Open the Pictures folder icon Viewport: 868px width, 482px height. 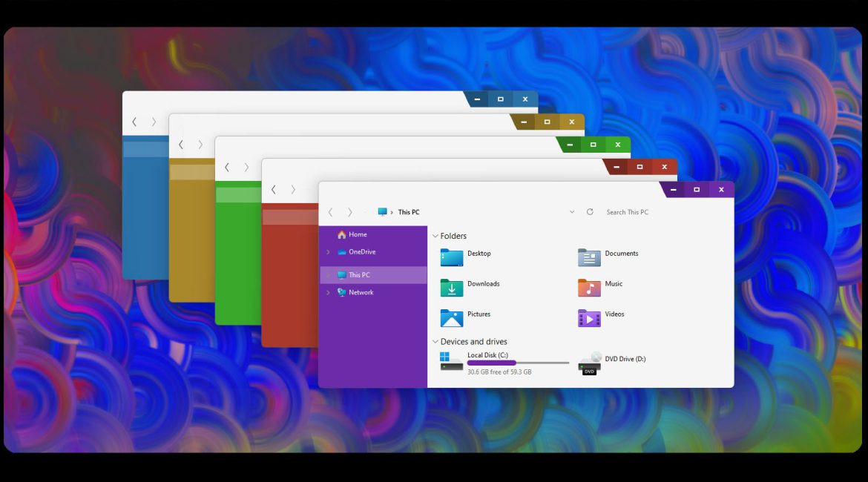451,318
